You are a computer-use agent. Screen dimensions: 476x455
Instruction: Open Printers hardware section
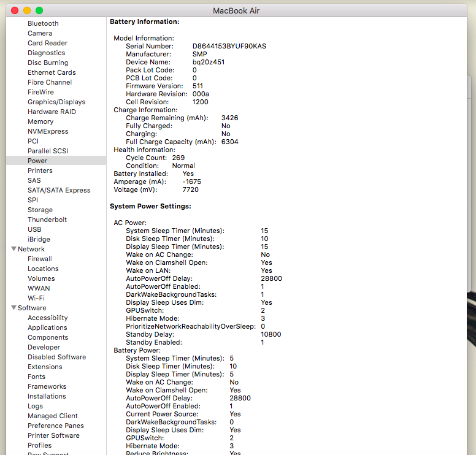[40, 170]
